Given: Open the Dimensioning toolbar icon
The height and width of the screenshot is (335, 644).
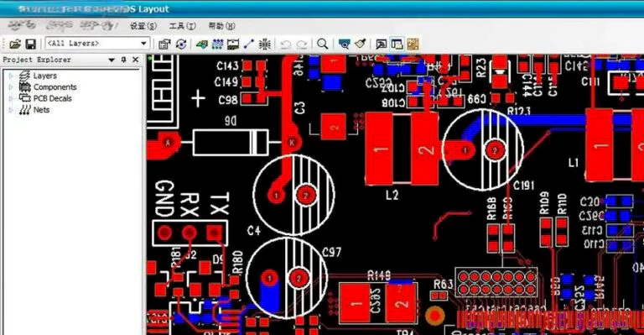Looking at the screenshot, I should 233,44.
